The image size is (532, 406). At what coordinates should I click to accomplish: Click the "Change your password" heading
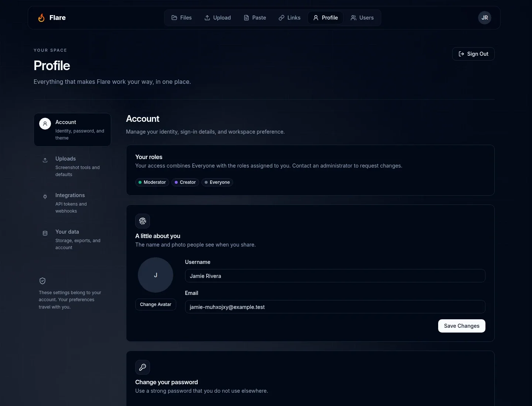coord(167,382)
